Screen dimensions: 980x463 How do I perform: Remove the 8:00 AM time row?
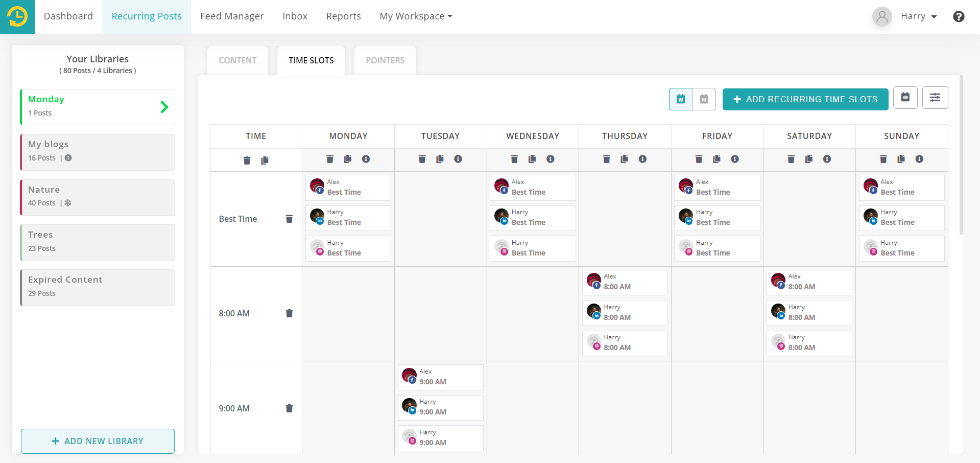[x=289, y=313]
